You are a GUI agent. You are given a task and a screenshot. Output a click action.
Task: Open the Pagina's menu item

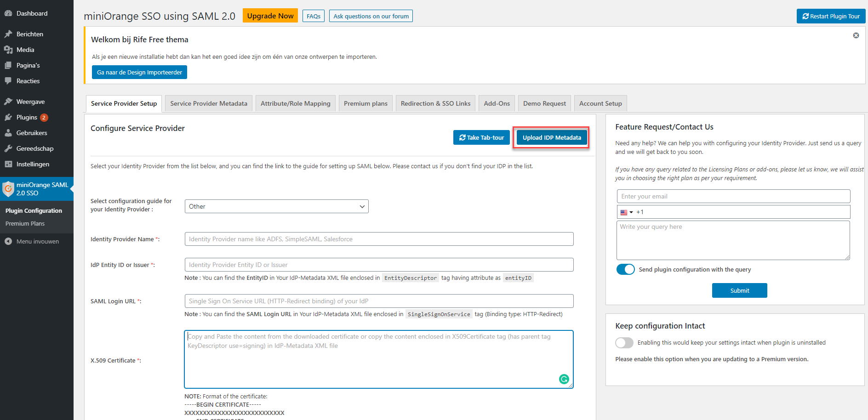[x=37, y=65]
